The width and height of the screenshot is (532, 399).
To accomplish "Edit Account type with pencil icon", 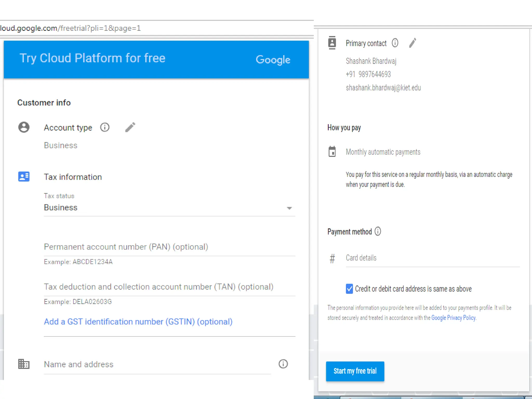I will 130,127.
